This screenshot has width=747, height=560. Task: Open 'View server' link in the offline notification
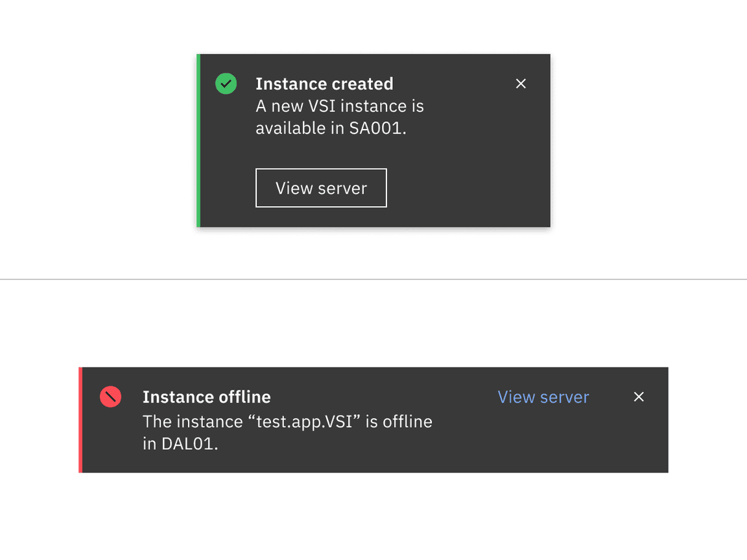point(543,396)
